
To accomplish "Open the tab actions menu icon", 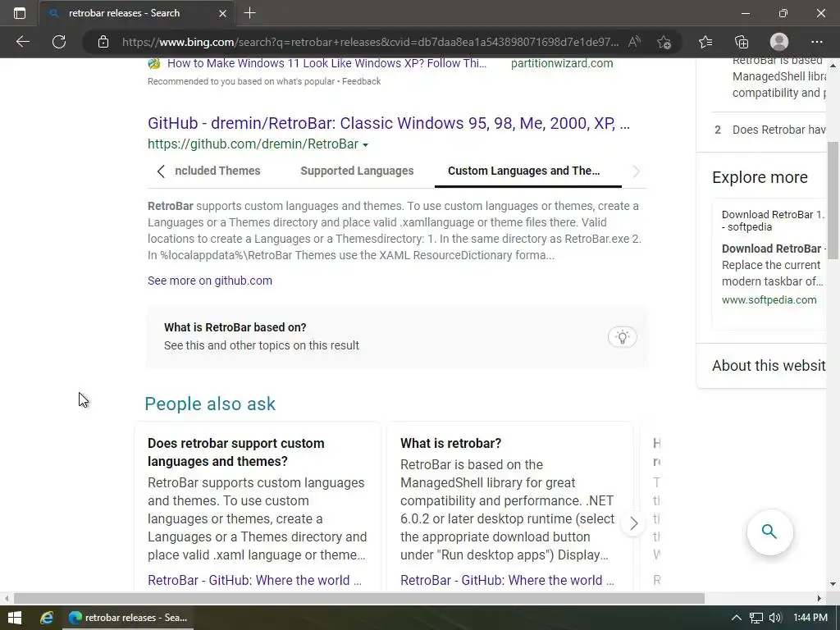I will click(x=20, y=13).
